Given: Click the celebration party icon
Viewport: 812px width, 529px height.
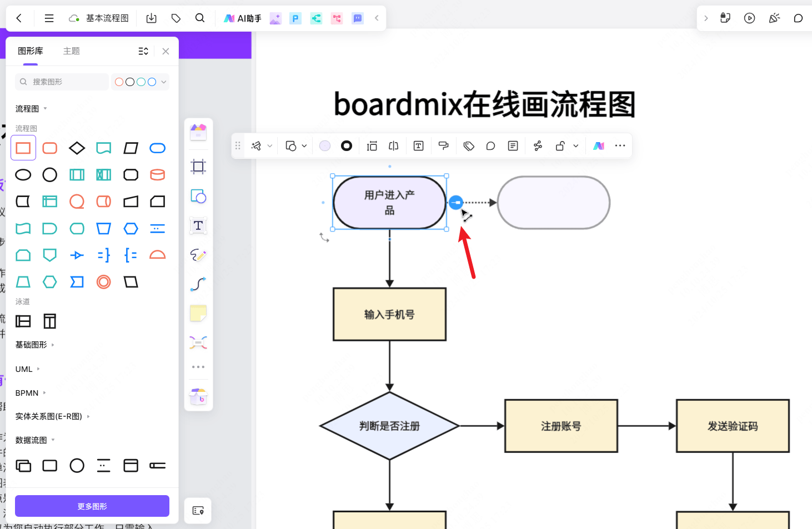Looking at the screenshot, I should click(774, 18).
